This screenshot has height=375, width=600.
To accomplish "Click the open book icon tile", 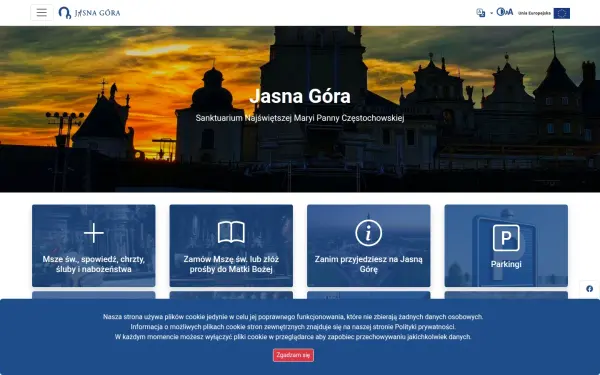I will pyautogui.click(x=231, y=232).
